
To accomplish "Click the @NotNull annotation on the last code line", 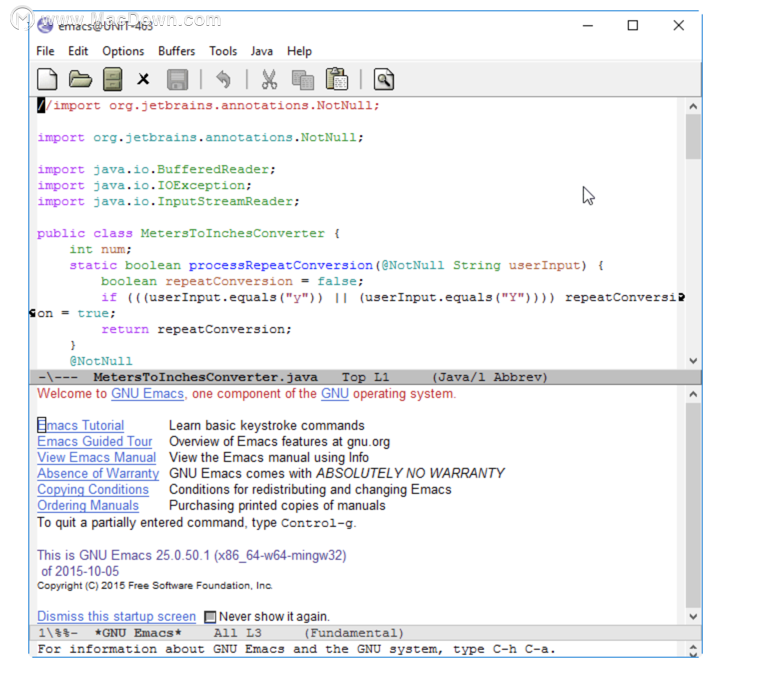I will 101,361.
